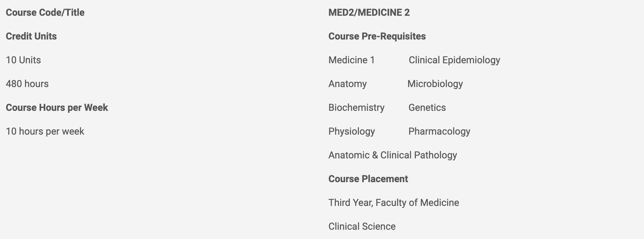The height and width of the screenshot is (239, 644).
Task: Click the Physiology prerequisite
Action: tap(352, 131)
